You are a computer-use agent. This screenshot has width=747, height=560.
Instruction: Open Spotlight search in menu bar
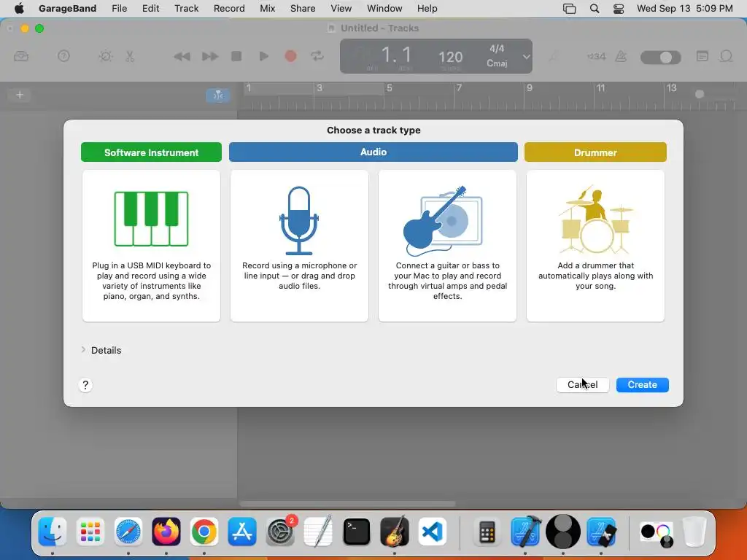(595, 9)
